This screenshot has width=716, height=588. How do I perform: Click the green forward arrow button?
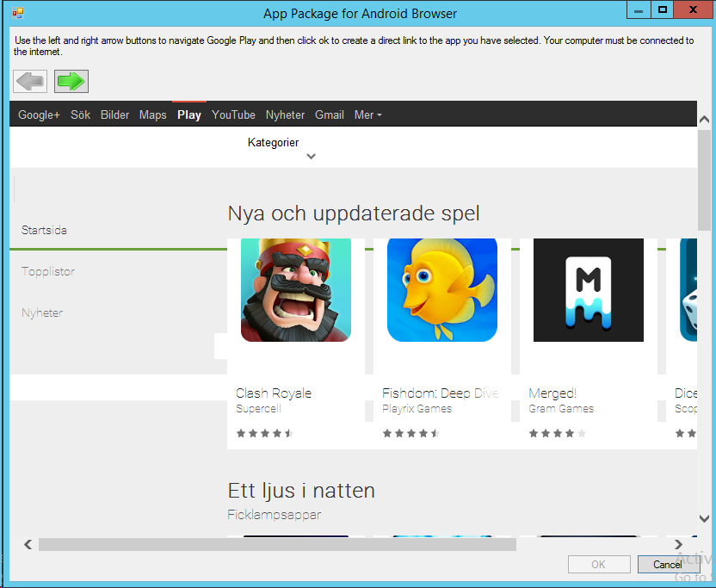pos(71,81)
